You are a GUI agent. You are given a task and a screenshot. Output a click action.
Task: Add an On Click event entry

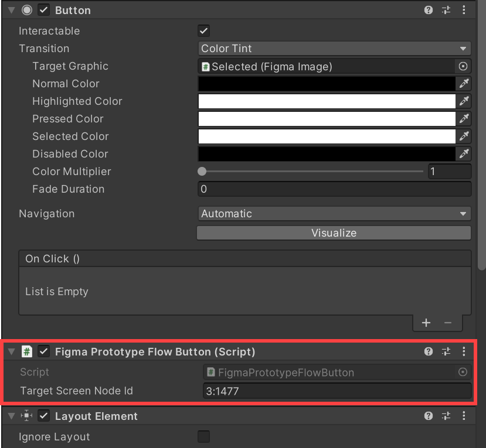(x=426, y=323)
